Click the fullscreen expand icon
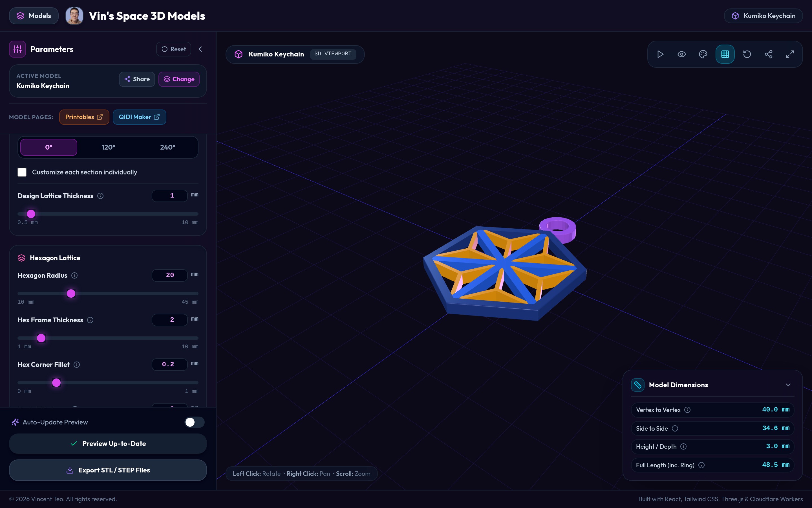The image size is (812, 508). pos(790,54)
